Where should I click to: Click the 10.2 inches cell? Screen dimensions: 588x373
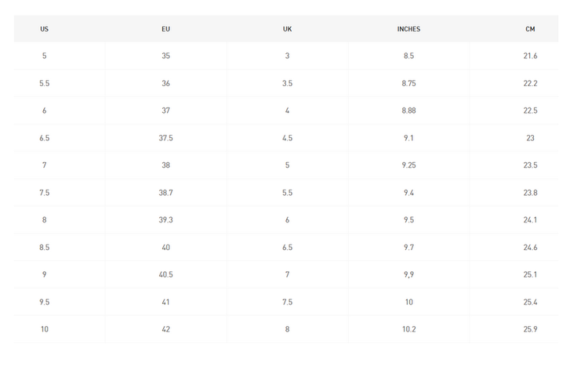pyautogui.click(x=408, y=329)
